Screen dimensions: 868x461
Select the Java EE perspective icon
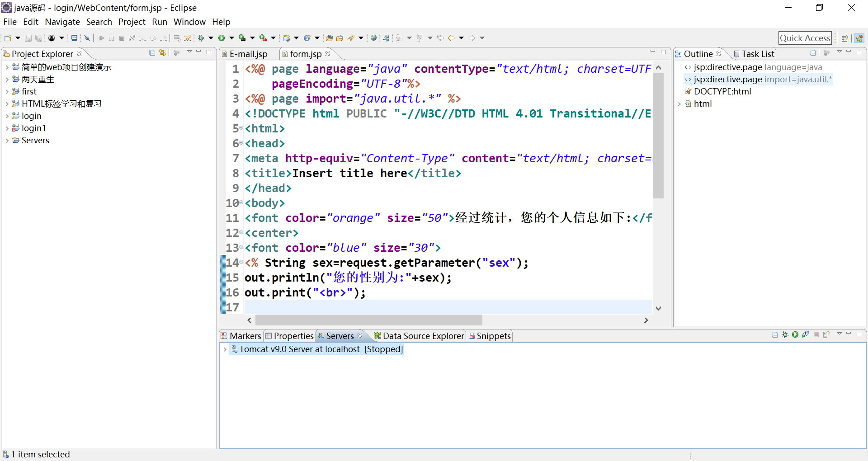[859, 38]
